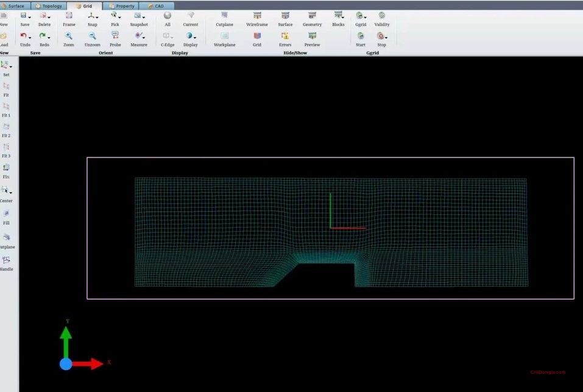Toggle Workplane visibility
This screenshot has height=392, width=583.
224,36
